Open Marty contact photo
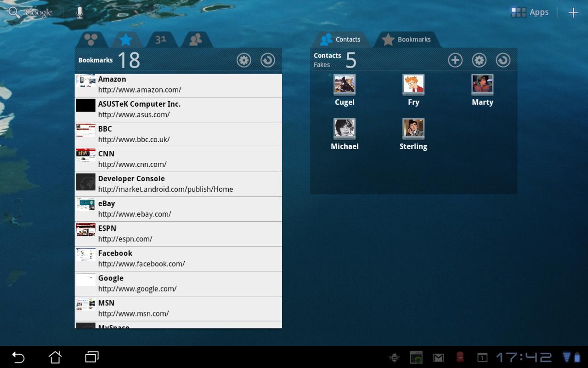The image size is (588, 368). point(482,85)
